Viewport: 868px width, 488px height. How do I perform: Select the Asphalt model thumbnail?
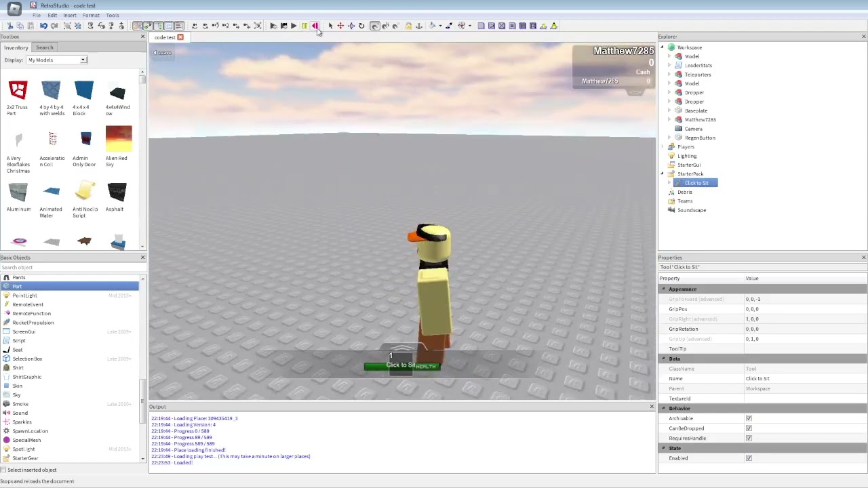pos(117,192)
